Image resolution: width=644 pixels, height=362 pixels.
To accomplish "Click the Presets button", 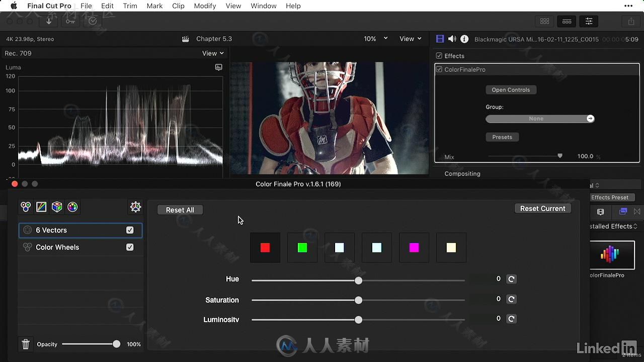I will point(502,137).
